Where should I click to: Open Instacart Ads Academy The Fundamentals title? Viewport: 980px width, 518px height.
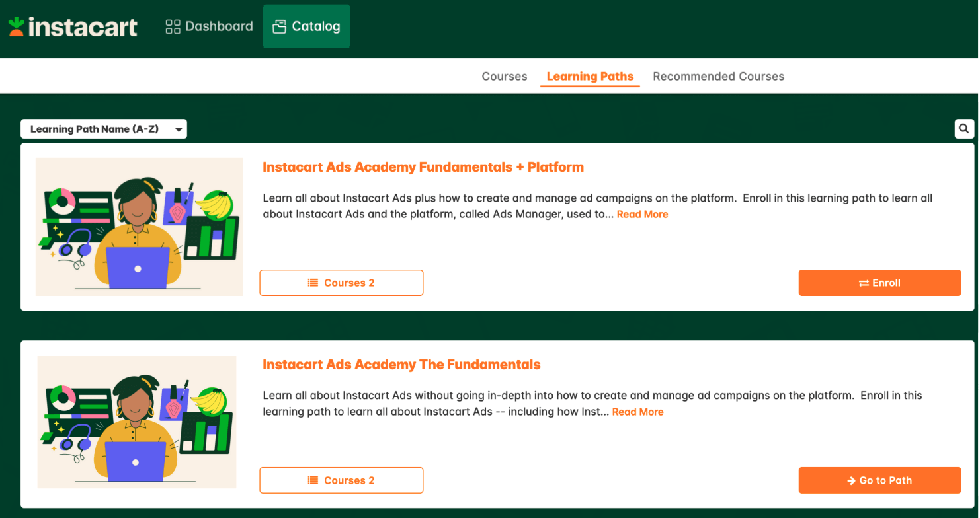tap(401, 365)
